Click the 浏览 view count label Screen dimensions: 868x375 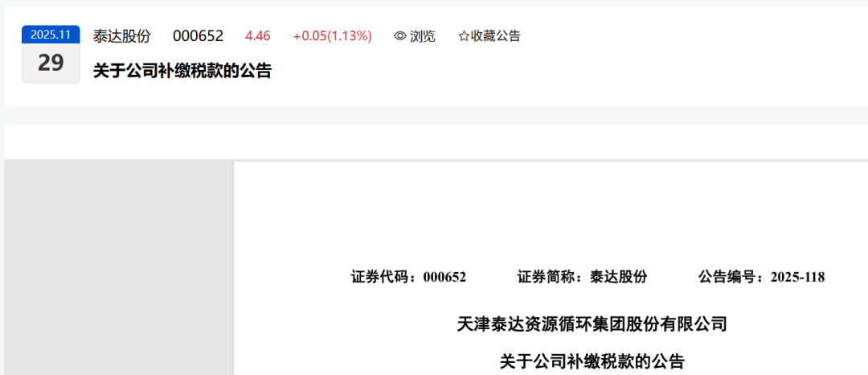423,36
